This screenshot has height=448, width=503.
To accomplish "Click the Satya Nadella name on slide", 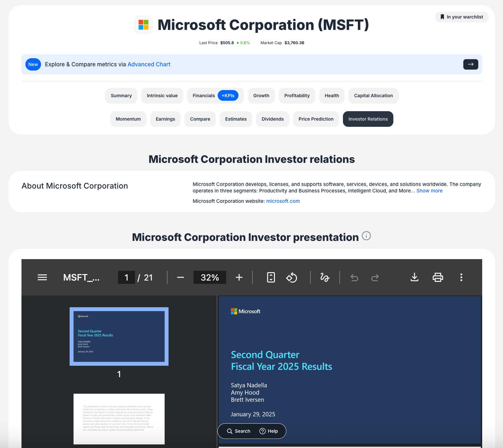I will [x=249, y=385].
